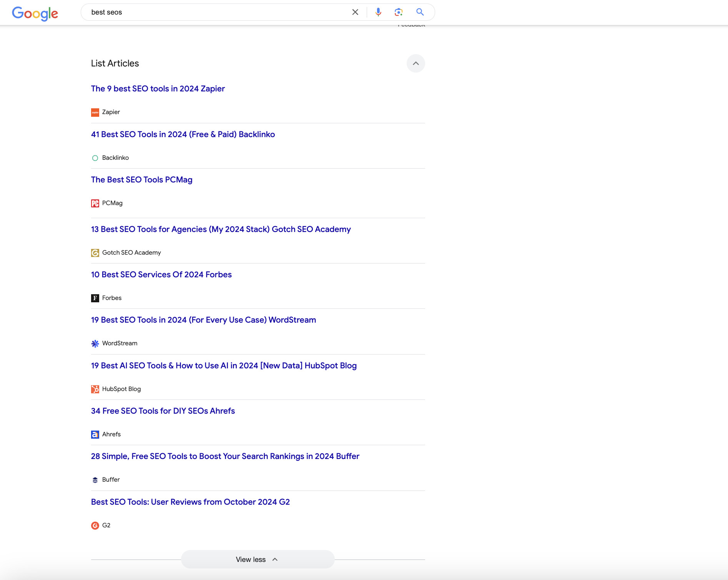Click the G2 site icon
This screenshot has width=728, height=580.
click(x=95, y=525)
